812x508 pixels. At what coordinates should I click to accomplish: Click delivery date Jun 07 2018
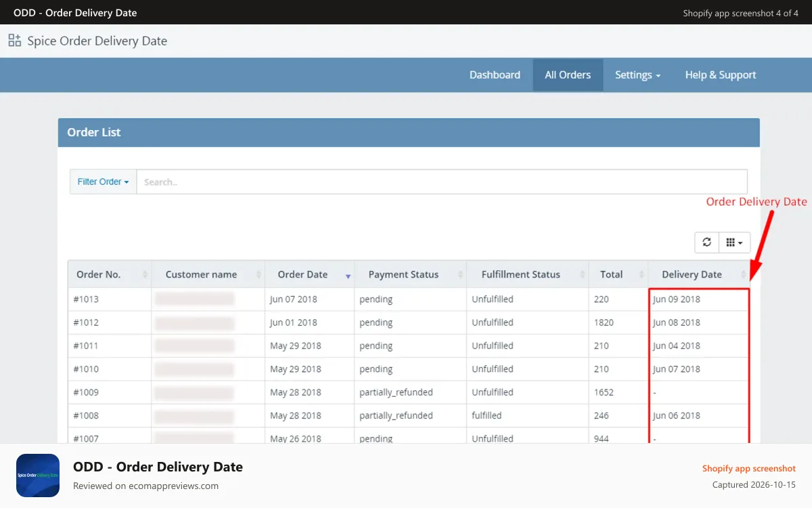coord(677,369)
